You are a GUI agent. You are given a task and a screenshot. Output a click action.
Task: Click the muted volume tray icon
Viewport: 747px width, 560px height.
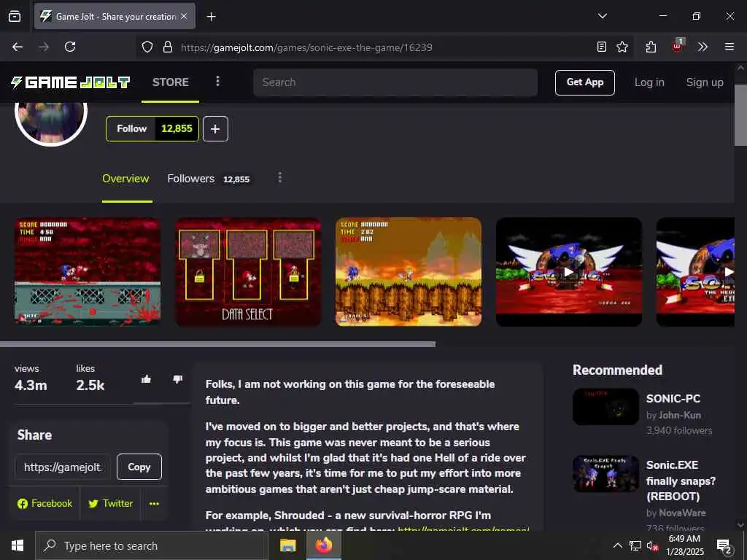point(652,545)
